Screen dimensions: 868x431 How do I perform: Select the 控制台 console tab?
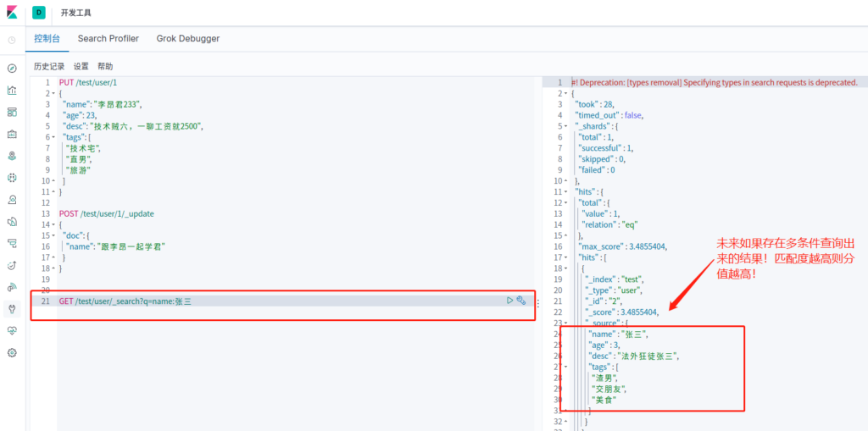point(47,39)
